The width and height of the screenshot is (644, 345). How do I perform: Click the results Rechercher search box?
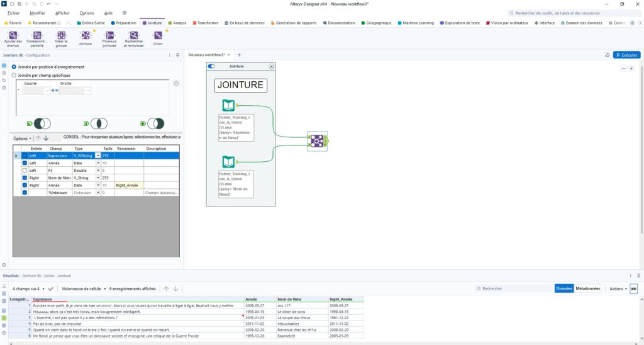point(513,289)
